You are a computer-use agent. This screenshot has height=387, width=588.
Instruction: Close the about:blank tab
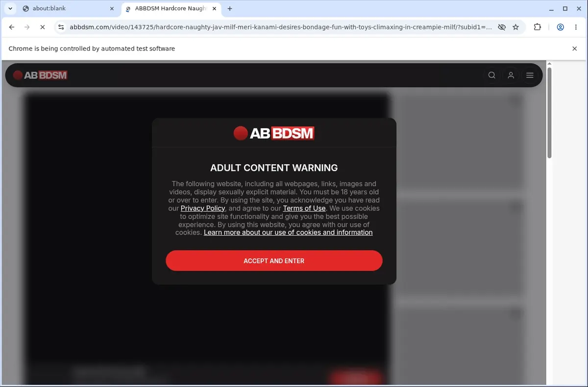111,8
